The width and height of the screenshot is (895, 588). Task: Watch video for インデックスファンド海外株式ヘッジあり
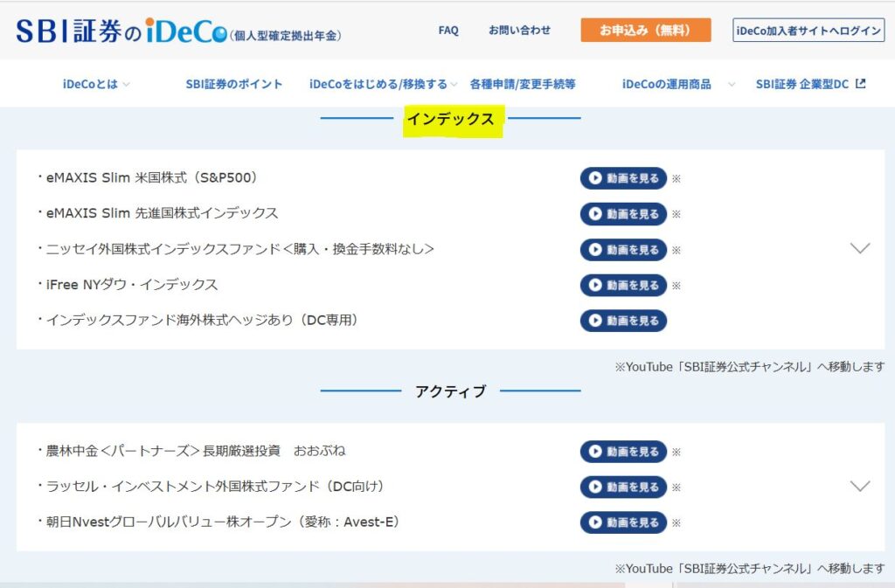point(623,321)
